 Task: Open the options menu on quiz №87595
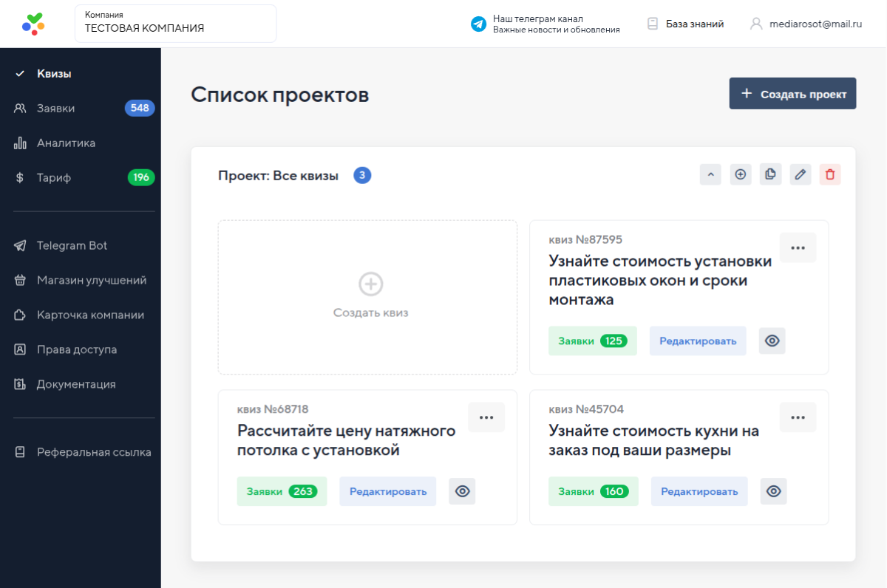[798, 247]
